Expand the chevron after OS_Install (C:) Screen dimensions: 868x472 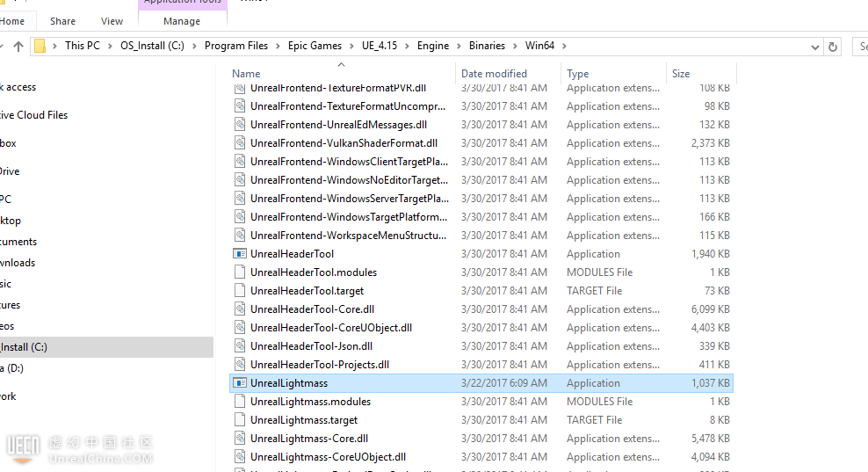[x=194, y=46]
